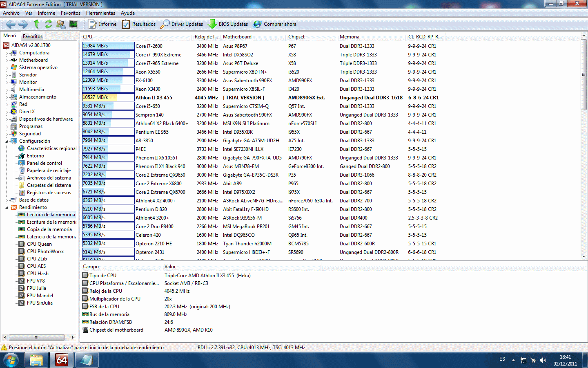Open AIDA64 from the Windows taskbar

coord(61,360)
